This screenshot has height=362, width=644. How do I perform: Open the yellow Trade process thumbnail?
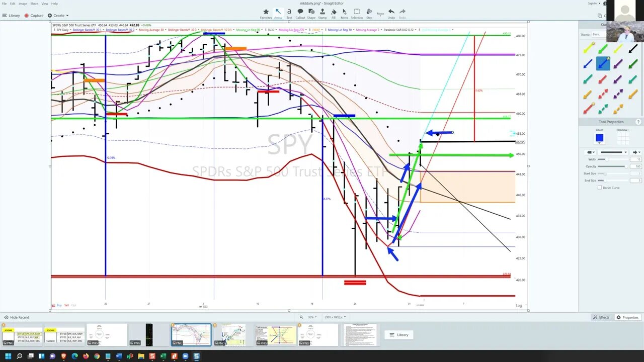(x=276, y=335)
